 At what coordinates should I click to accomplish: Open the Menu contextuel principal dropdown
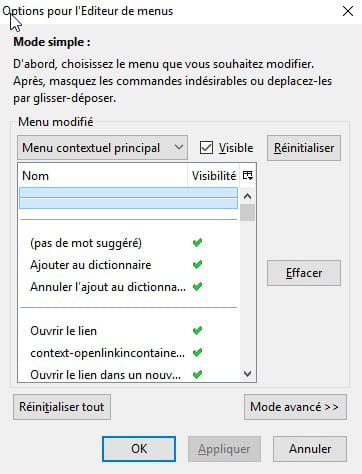click(102, 148)
